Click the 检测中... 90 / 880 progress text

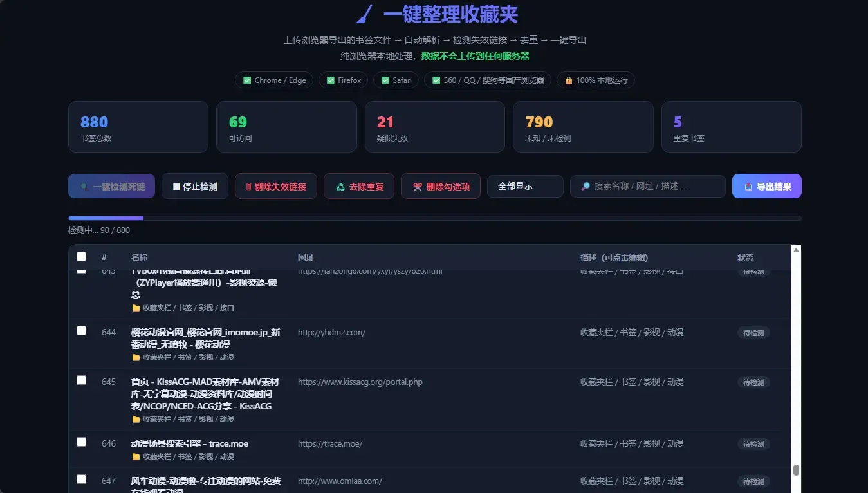click(99, 230)
